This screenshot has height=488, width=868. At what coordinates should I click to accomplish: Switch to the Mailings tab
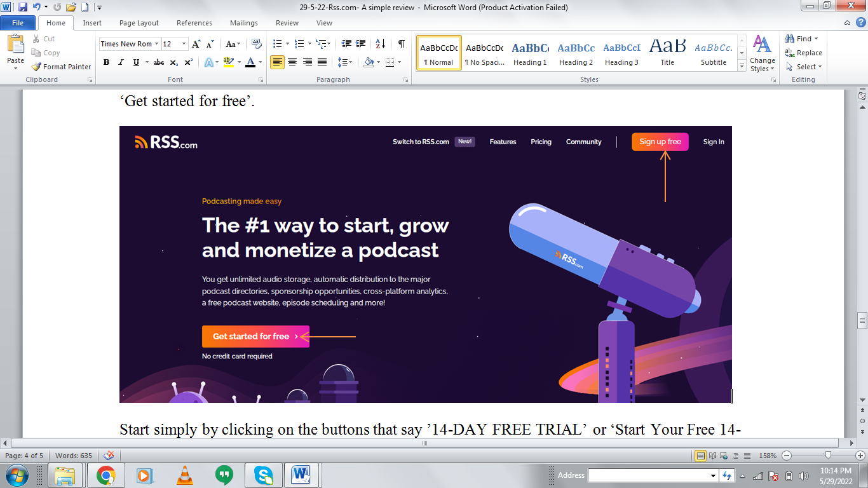[x=244, y=23]
